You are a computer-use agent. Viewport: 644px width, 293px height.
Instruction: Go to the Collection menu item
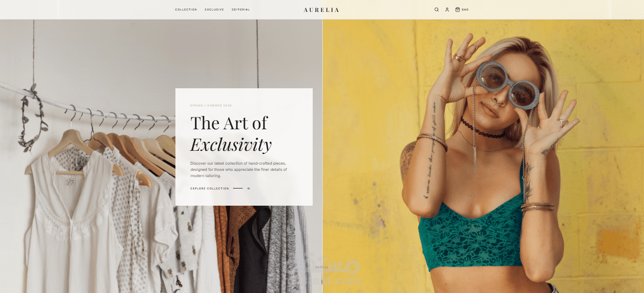[x=186, y=10]
